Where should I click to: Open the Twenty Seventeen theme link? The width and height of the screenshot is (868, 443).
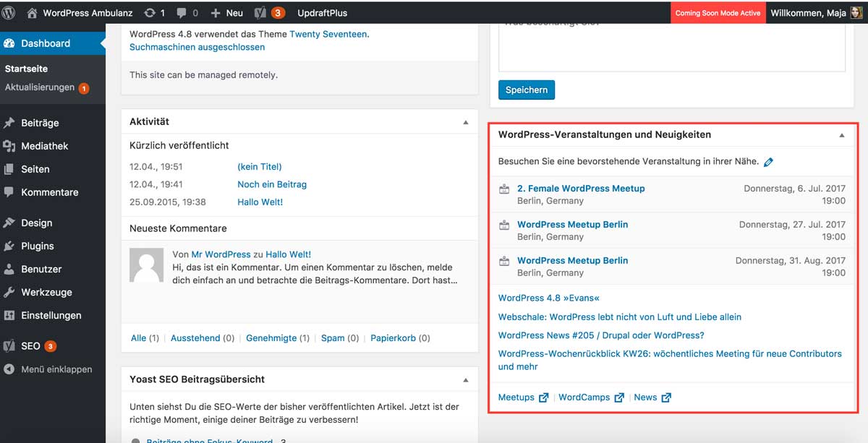(328, 33)
